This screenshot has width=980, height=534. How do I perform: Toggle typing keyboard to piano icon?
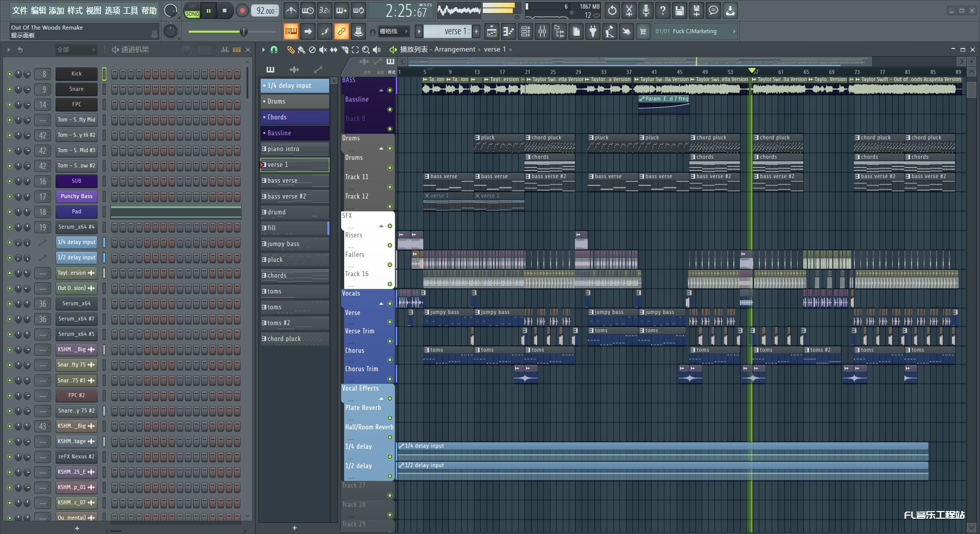(x=291, y=32)
